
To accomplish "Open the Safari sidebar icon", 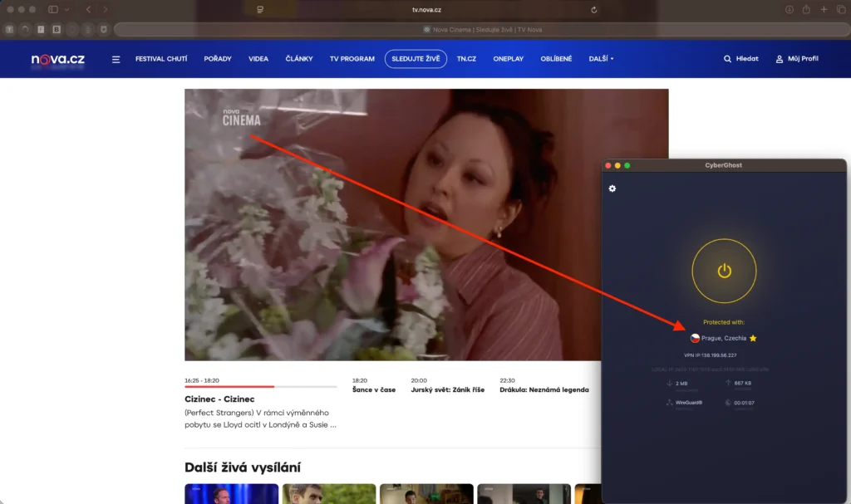I will pos(52,10).
